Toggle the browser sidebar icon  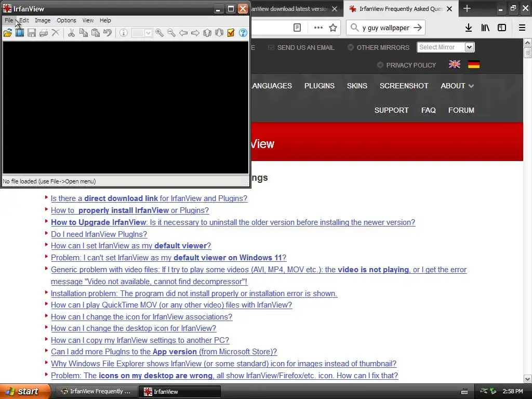502,28
